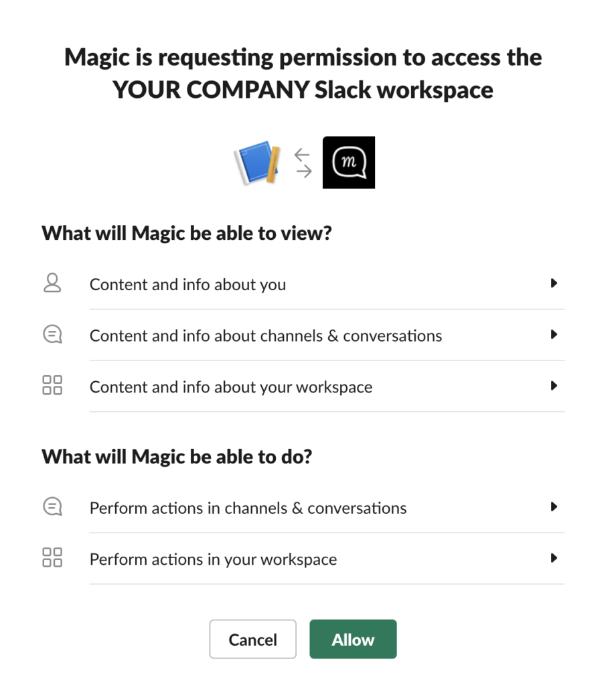The width and height of the screenshot is (616, 686).
Task: Expand arrow for channels & conversations content
Action: coord(554,334)
